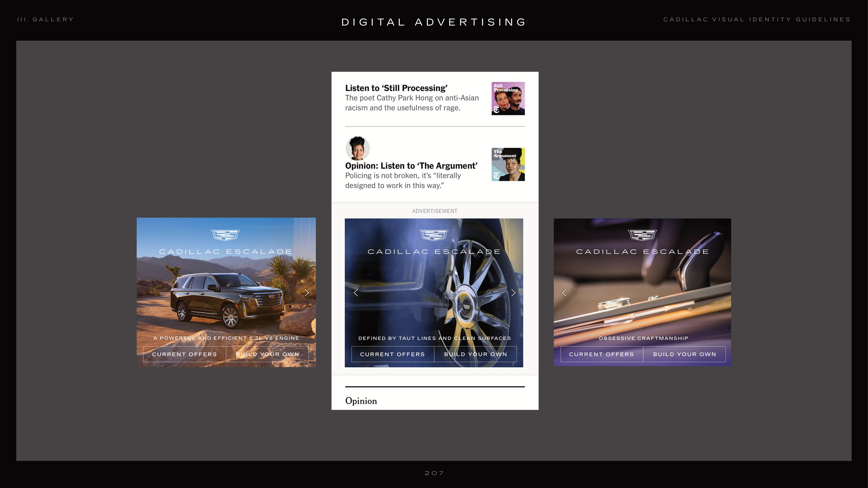Open Still Processing podcast cover thumbnail
Screen dimensions: 868x488
508,98
